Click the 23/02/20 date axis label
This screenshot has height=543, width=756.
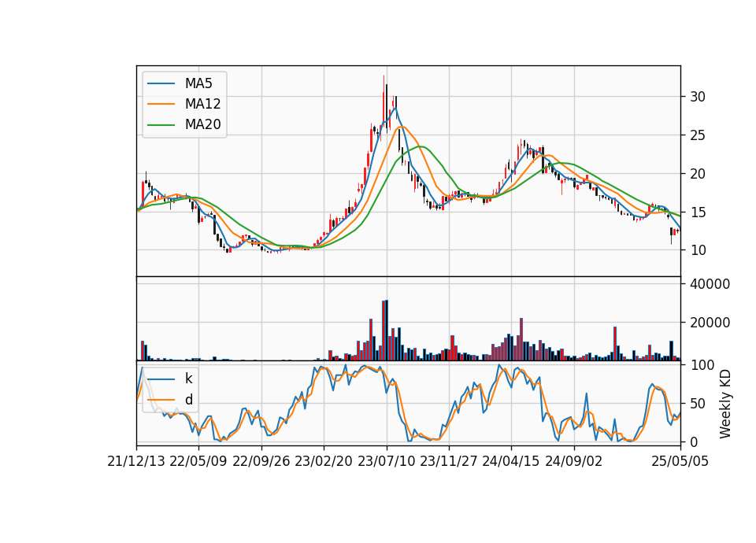(x=324, y=461)
